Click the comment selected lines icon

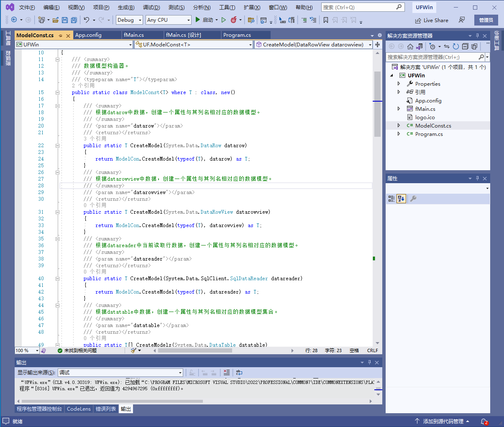pyautogui.click(x=304, y=20)
